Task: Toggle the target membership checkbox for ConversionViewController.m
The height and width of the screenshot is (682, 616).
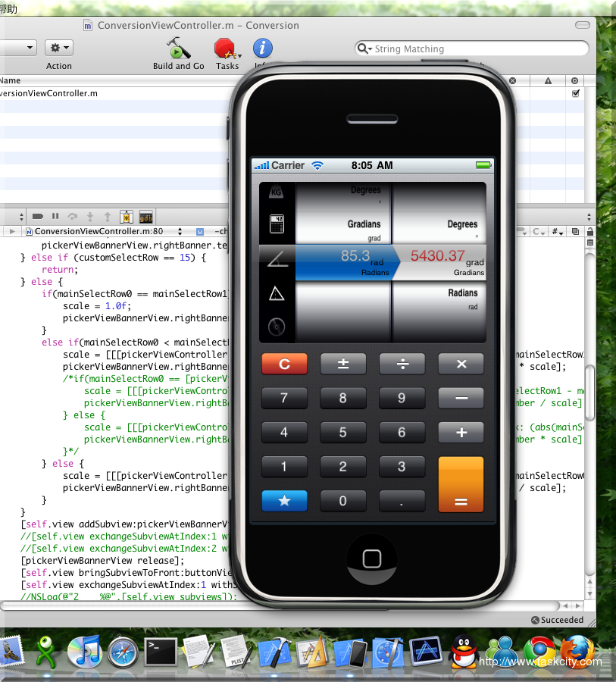Action: coord(575,93)
